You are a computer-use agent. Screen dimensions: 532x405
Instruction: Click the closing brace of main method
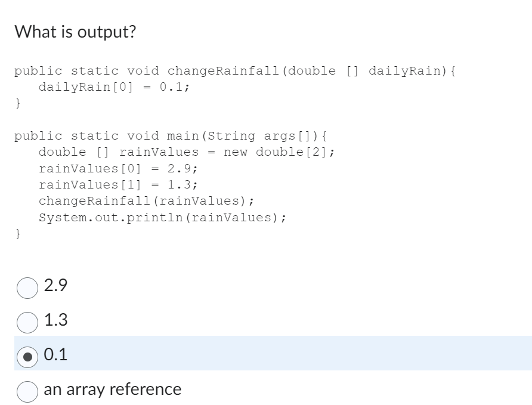click(17, 234)
